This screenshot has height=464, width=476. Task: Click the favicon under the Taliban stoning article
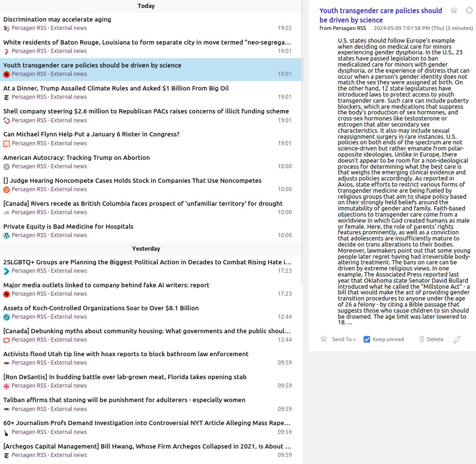click(x=7, y=409)
